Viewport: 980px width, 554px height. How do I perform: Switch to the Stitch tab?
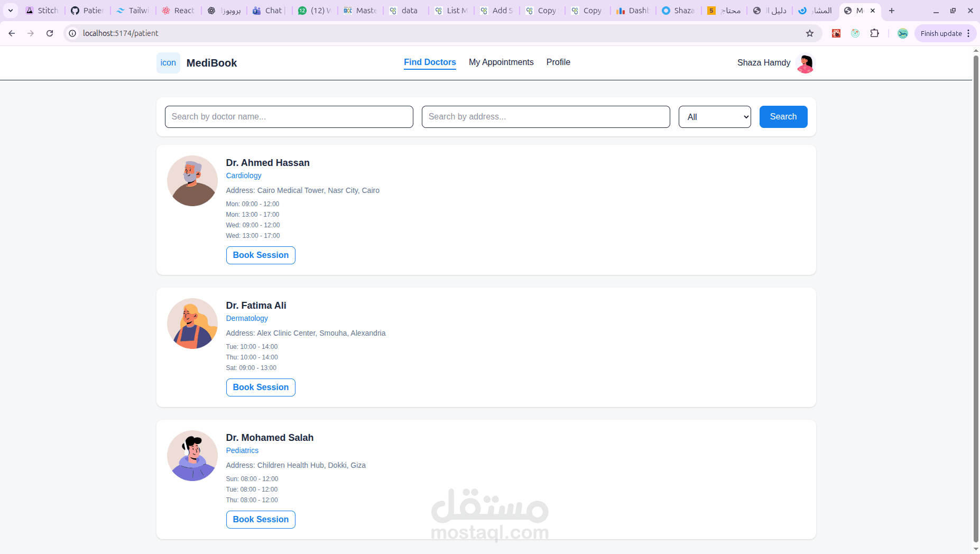click(x=42, y=11)
